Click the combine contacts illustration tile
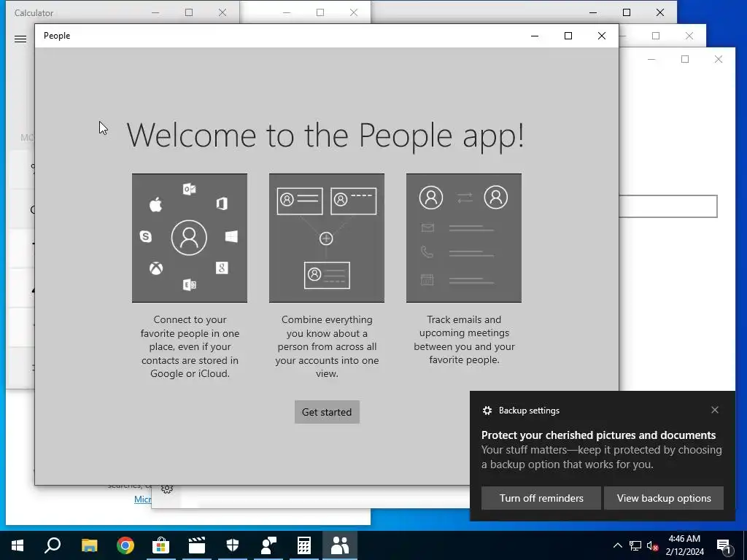Viewport: 747px width, 560px height. pos(327,238)
